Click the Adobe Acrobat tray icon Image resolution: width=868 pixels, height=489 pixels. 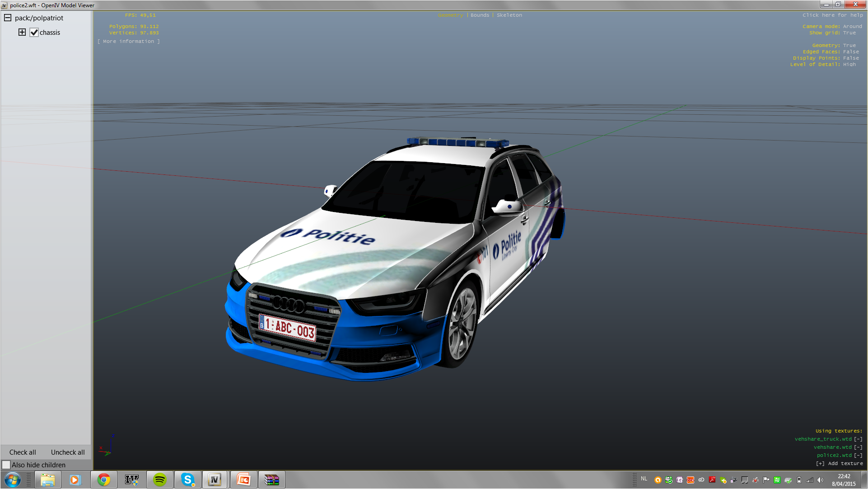pos(712,480)
